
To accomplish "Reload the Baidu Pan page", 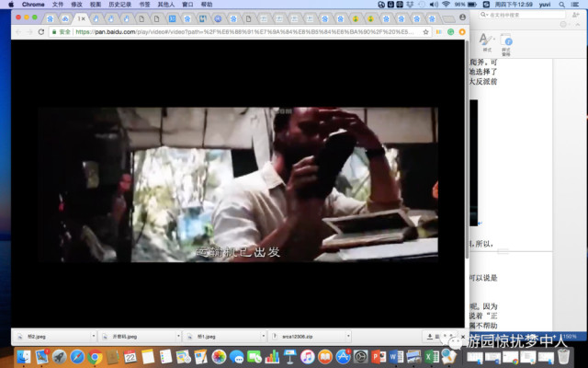I will coord(40,32).
